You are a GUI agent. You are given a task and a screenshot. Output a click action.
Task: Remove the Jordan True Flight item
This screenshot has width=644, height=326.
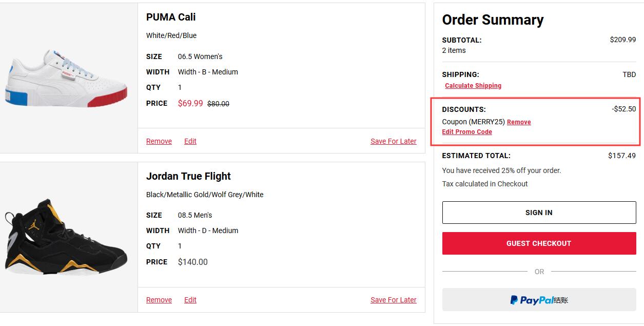click(x=159, y=300)
